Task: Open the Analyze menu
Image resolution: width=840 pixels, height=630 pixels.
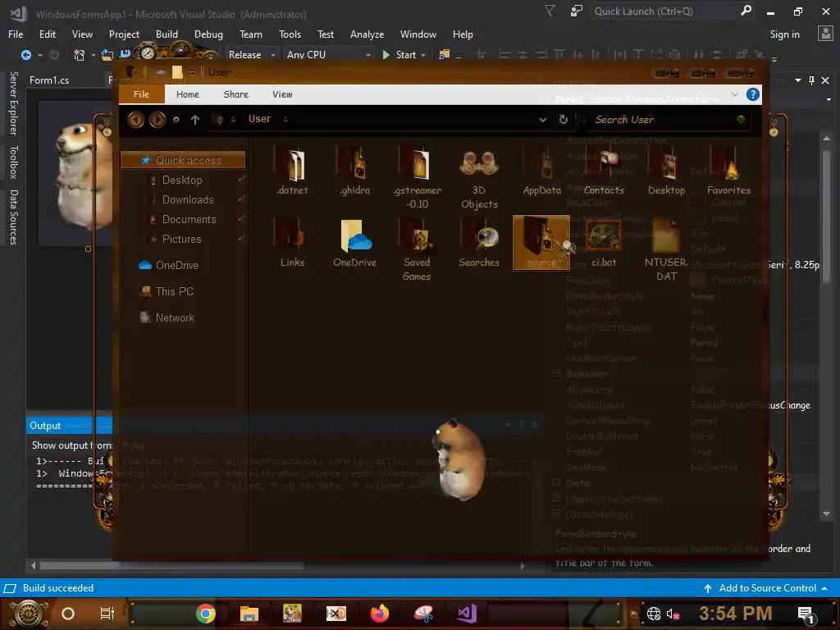Action: pos(367,34)
